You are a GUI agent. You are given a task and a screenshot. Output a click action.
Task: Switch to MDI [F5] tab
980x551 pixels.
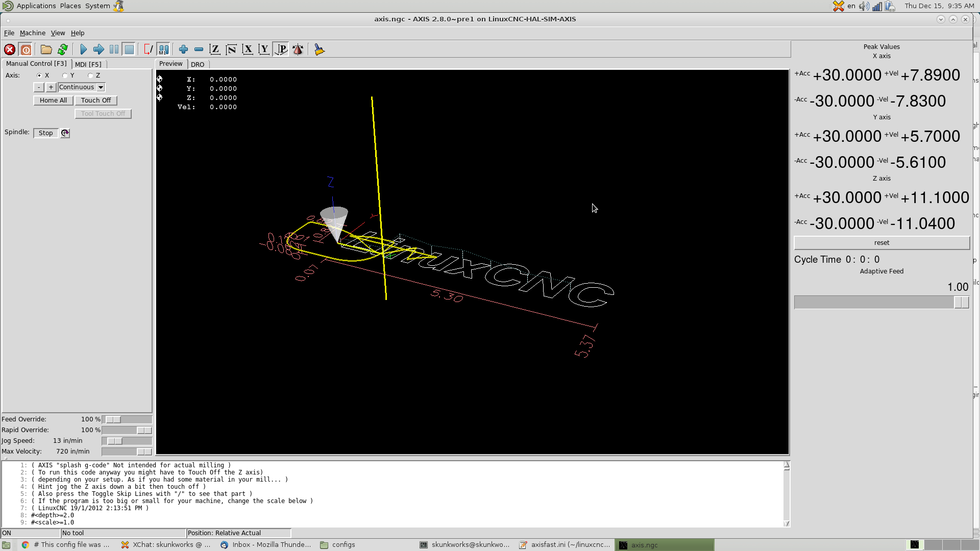click(x=88, y=64)
